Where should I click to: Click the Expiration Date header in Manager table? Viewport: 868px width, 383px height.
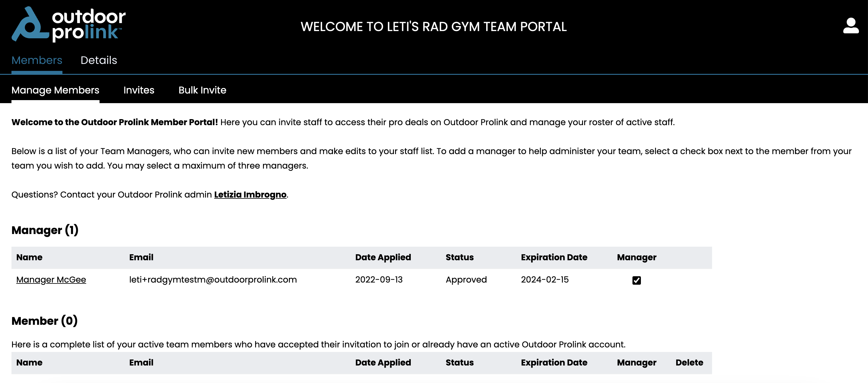tap(554, 257)
